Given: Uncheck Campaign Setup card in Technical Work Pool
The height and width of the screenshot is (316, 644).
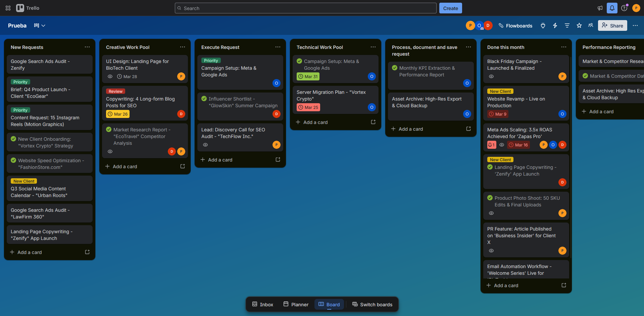Looking at the screenshot, I should click(299, 61).
